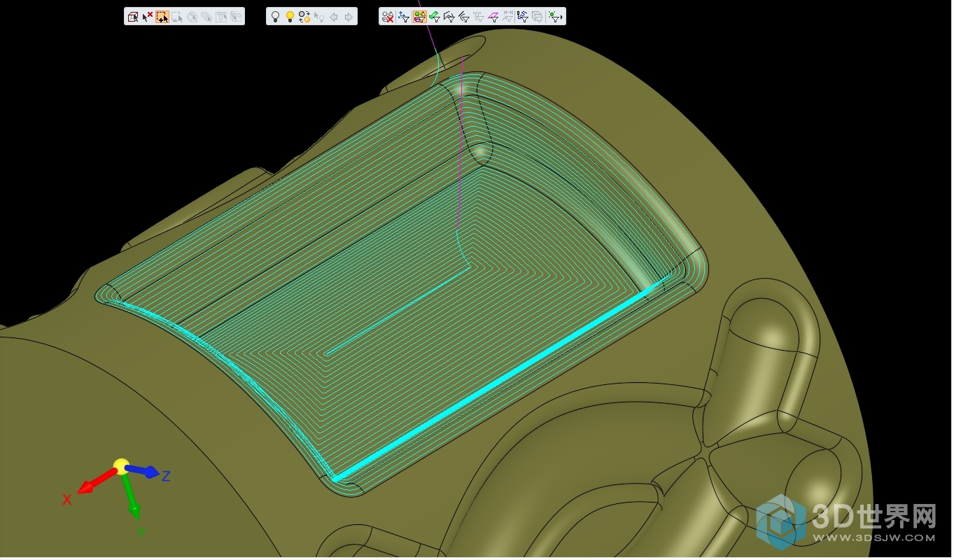Click the blue points filter icon
954x560 pixels.
pyautogui.click(x=404, y=17)
